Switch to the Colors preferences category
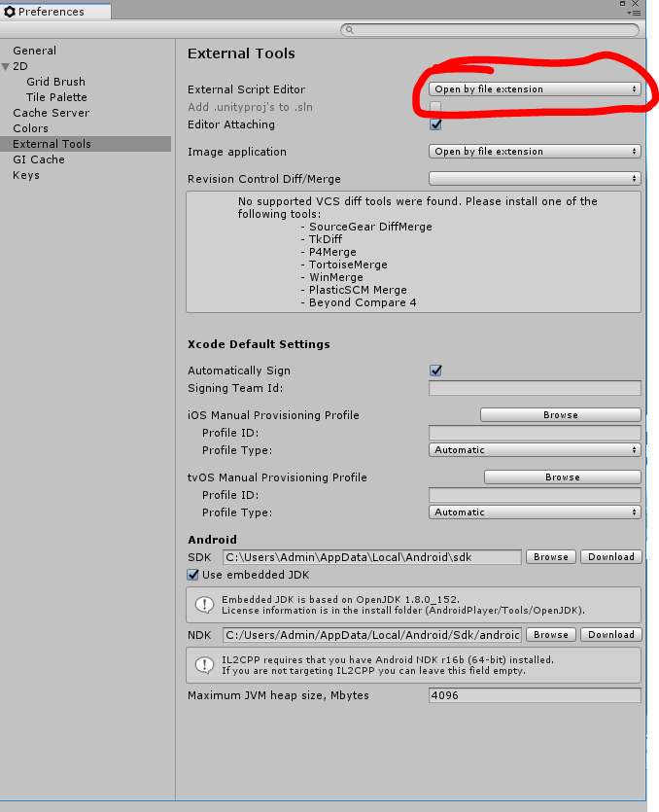Viewport: 659px width, 812px height. tap(30, 128)
